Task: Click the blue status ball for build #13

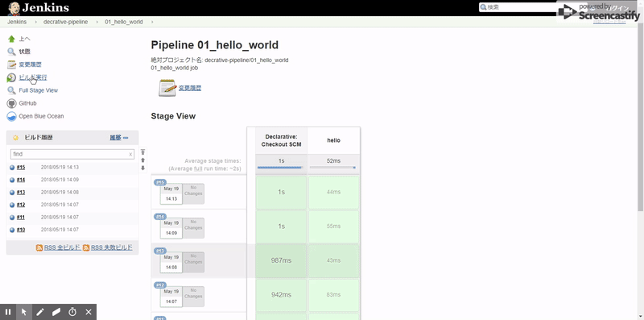Action: point(12,193)
